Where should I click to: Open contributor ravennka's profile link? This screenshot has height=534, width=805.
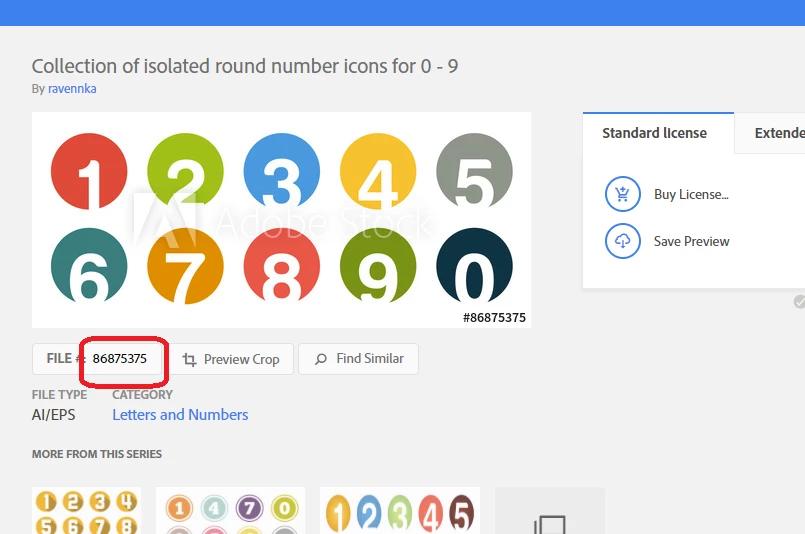(72, 89)
